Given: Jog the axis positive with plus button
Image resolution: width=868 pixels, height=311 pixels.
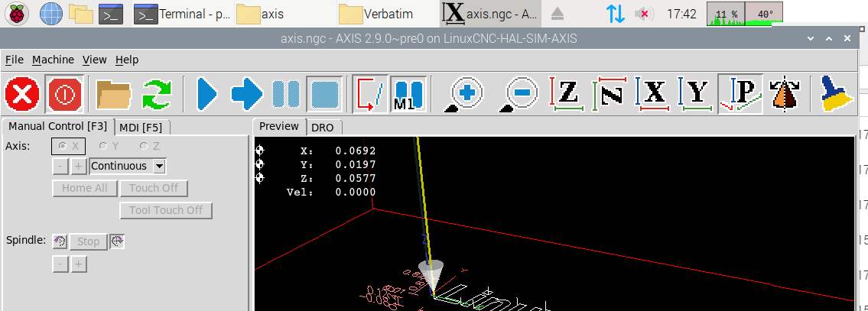Looking at the screenshot, I should [x=79, y=166].
